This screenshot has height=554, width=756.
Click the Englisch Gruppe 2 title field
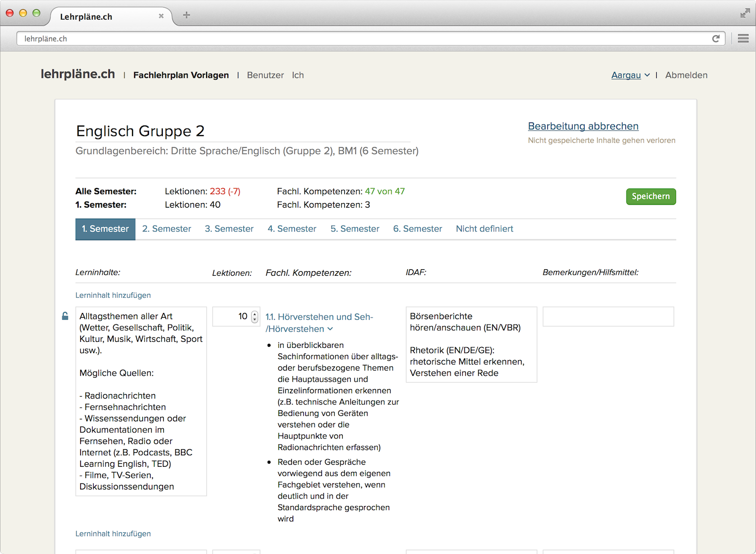point(243,131)
